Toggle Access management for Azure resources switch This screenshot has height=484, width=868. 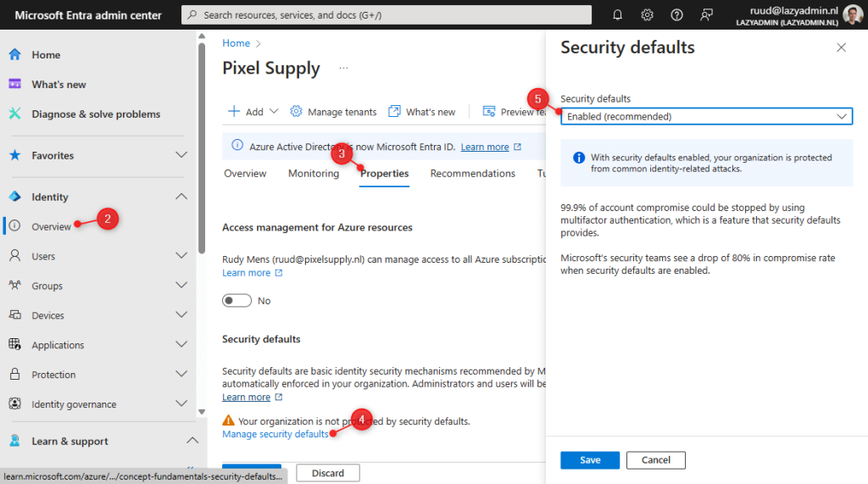(237, 301)
